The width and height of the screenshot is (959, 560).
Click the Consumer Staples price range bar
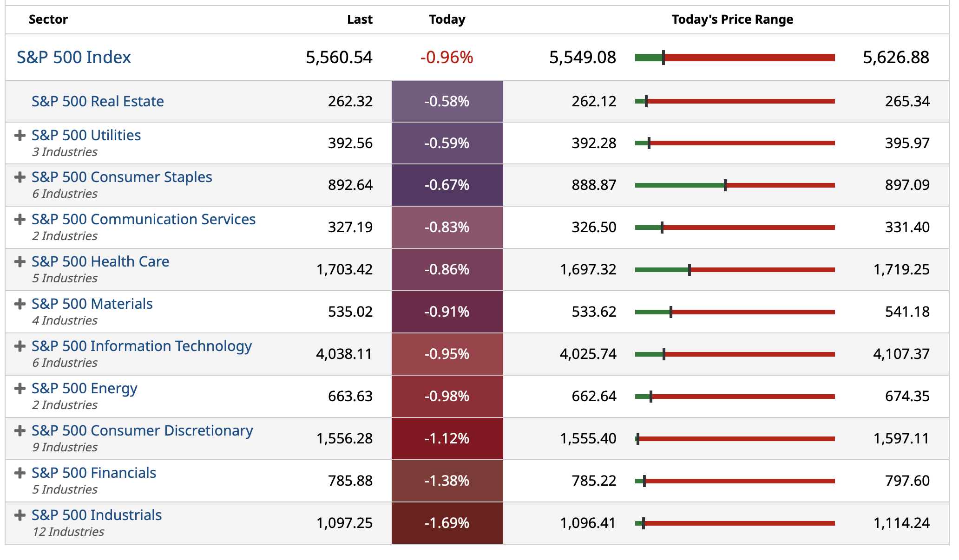click(735, 185)
